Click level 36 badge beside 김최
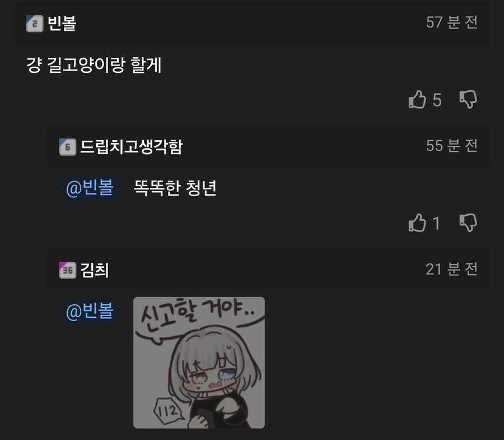The image size is (504, 440). point(68,270)
